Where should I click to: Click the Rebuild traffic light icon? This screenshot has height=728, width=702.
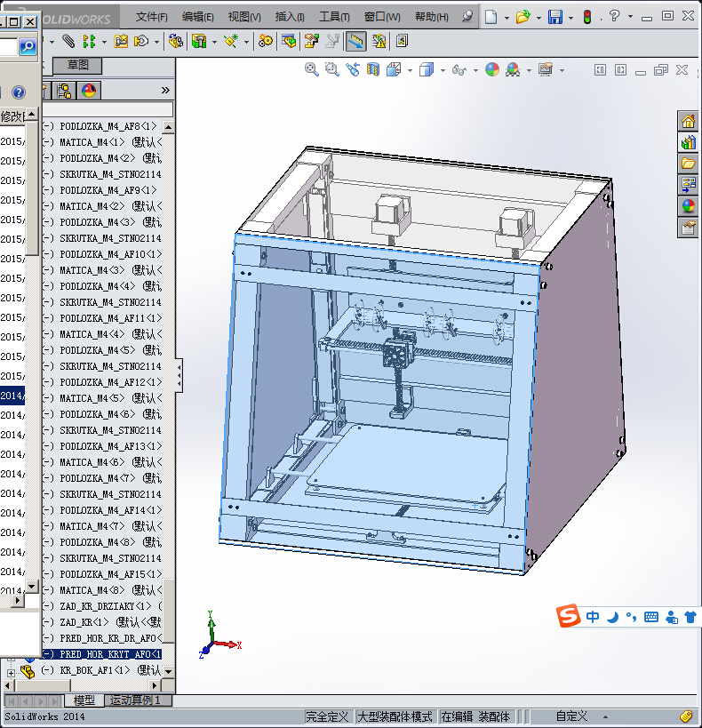[587, 17]
